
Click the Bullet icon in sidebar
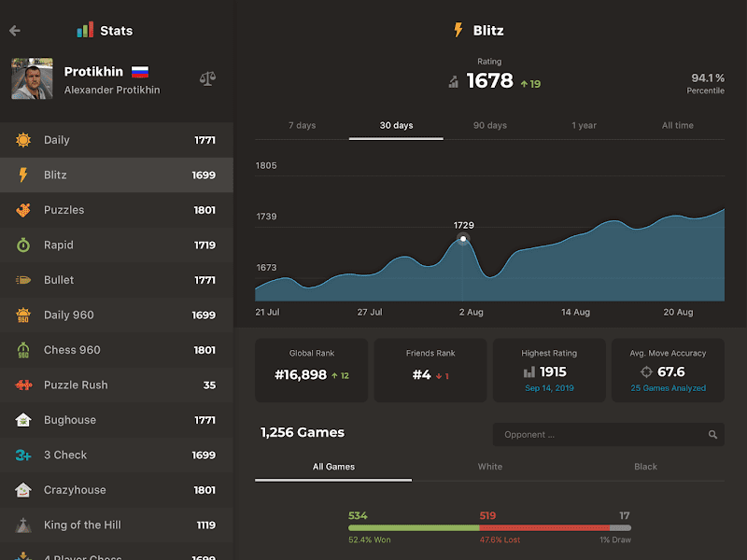click(x=23, y=280)
